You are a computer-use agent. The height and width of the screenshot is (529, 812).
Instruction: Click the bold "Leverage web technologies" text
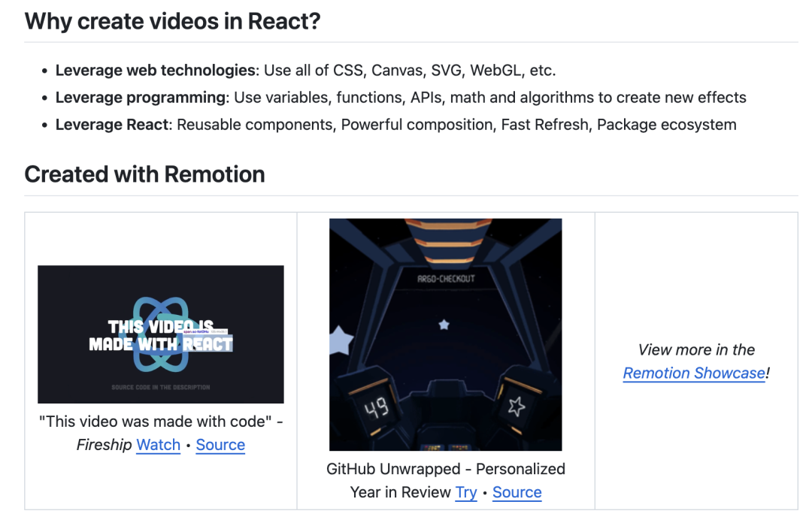click(156, 71)
